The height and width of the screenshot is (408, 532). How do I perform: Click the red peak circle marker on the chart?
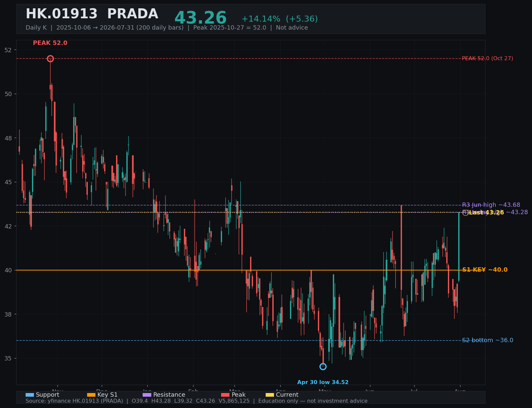50,59
